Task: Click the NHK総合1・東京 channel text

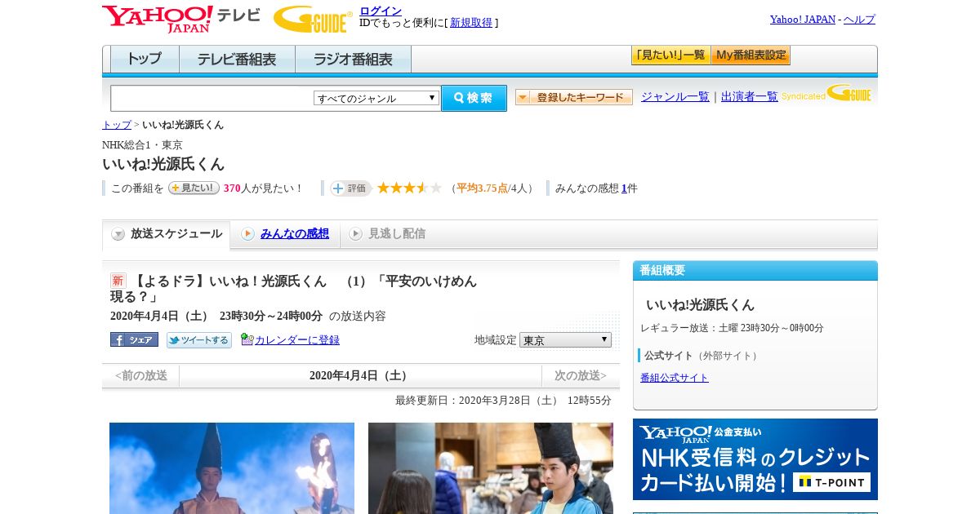Action: click(x=142, y=145)
